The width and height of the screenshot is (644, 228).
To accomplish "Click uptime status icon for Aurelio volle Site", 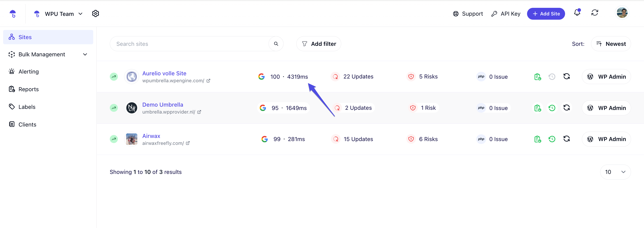I will tap(114, 76).
